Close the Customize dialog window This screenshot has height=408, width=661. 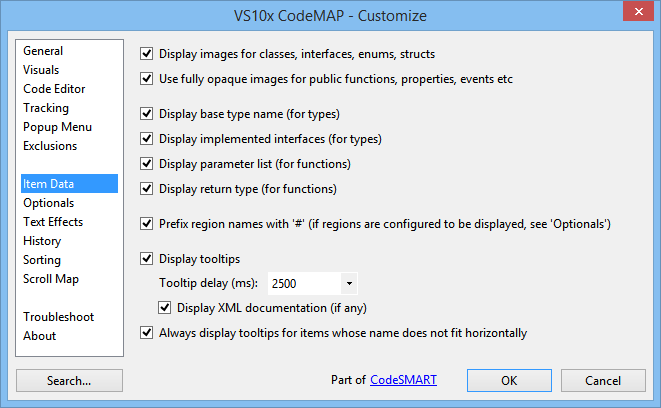638,11
